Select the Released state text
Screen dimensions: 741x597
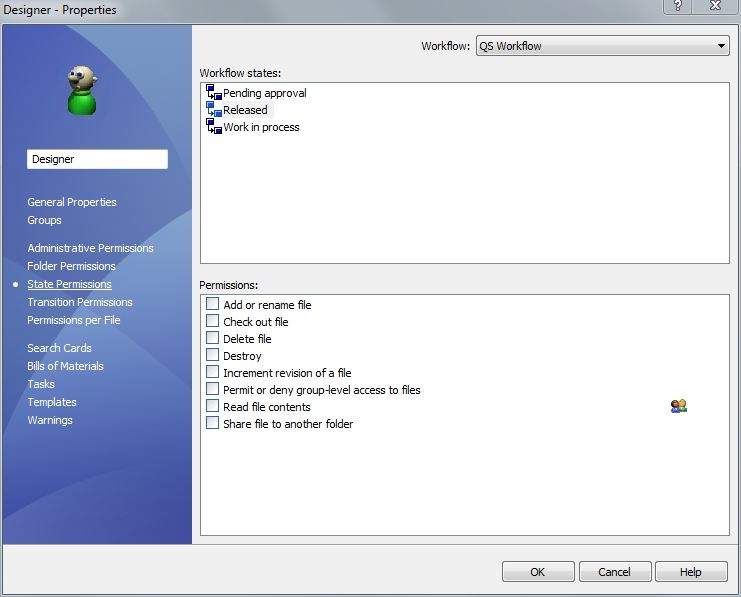(x=245, y=110)
